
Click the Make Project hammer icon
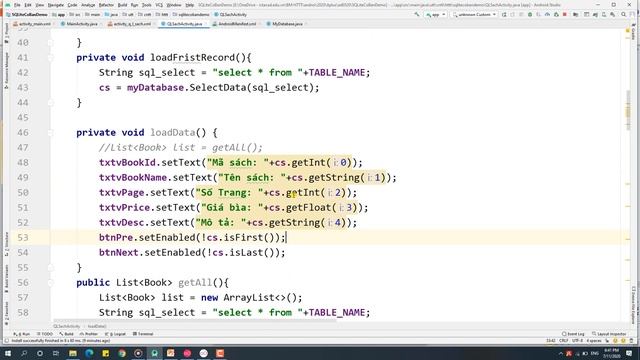(417, 14)
